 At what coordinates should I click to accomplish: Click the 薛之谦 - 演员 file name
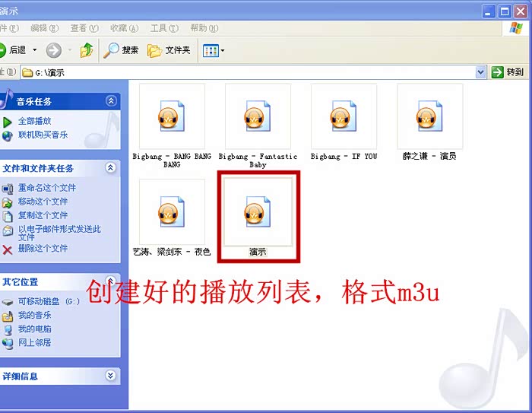tap(429, 156)
